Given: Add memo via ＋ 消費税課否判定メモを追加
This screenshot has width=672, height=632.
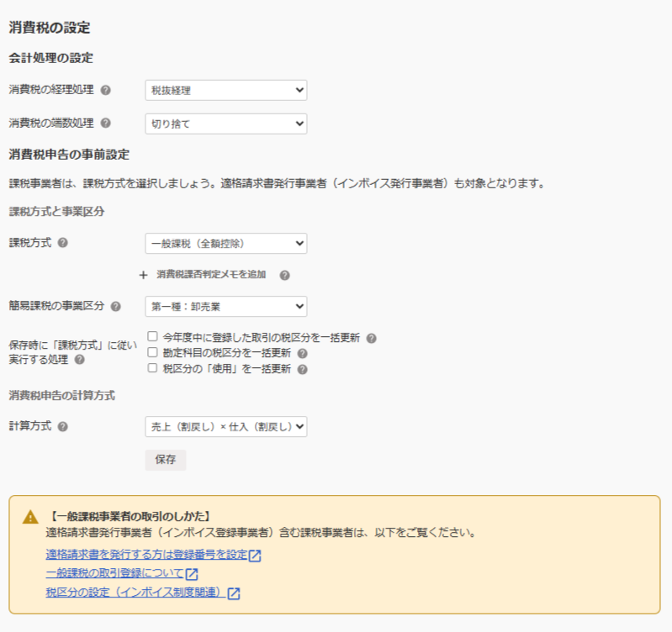Looking at the screenshot, I should 212,275.
